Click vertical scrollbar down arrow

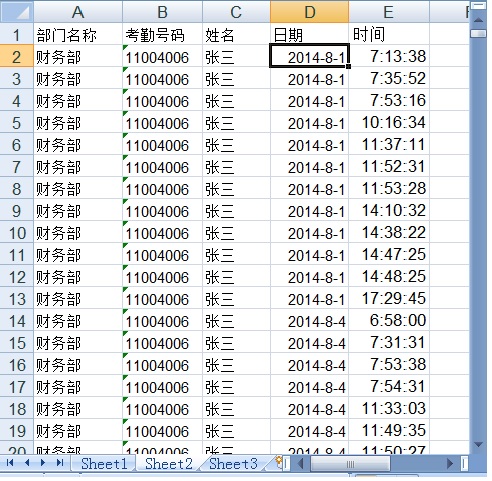pos(478,444)
